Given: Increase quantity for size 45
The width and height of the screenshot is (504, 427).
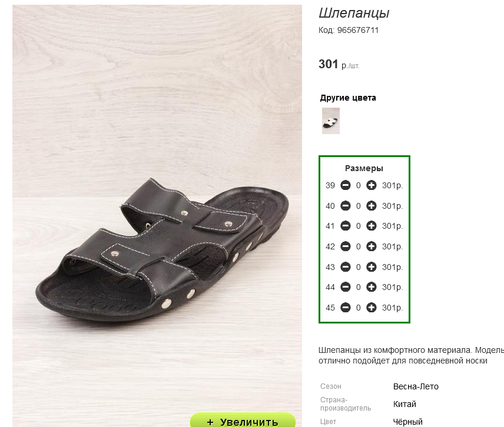Looking at the screenshot, I should pyautogui.click(x=372, y=308).
